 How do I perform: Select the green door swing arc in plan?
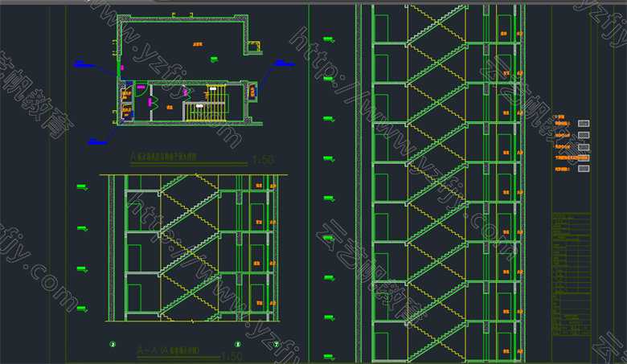140,91
